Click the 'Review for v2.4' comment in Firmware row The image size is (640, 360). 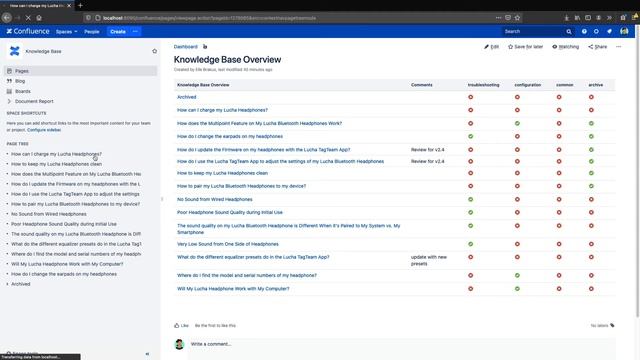click(x=427, y=150)
